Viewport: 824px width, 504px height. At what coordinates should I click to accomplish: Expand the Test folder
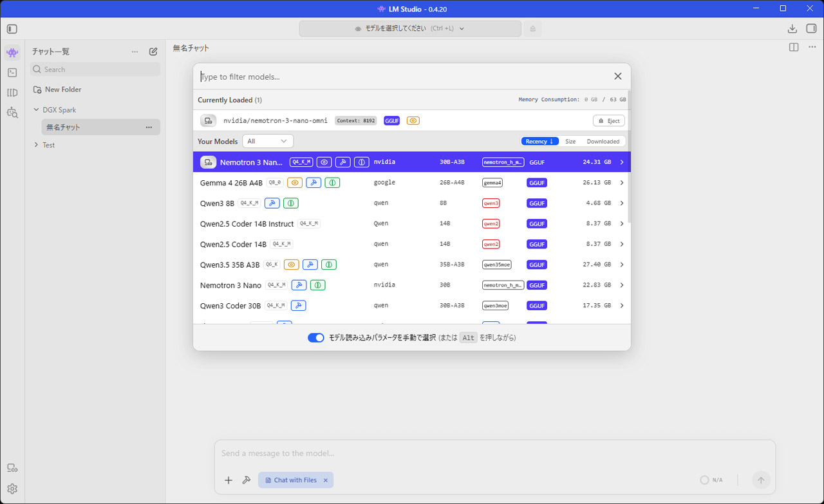(x=36, y=145)
